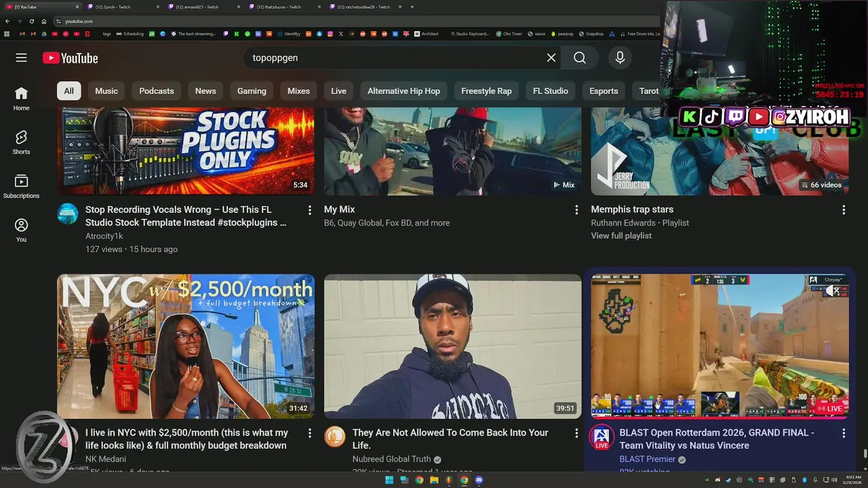Click the BLAST Premier live channel avatar
Viewport: 868px width, 488px height.
[x=601, y=437]
